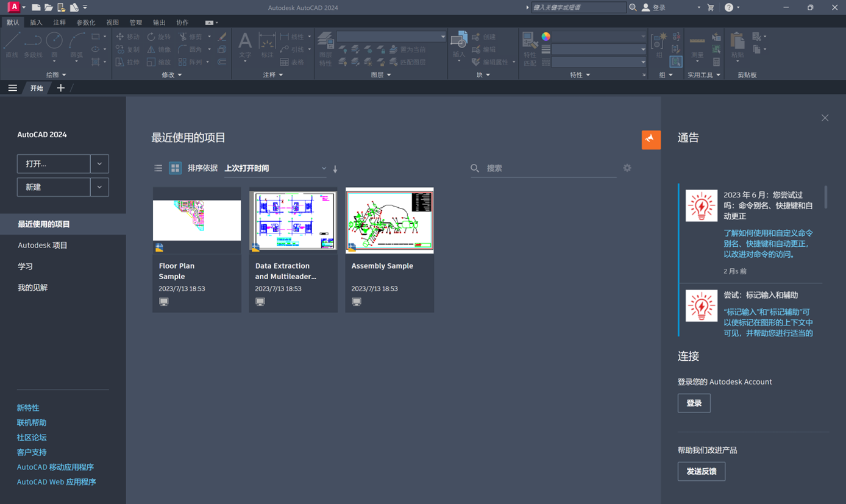
Task: Open the View (视图) ribbon tab
Action: tap(113, 23)
